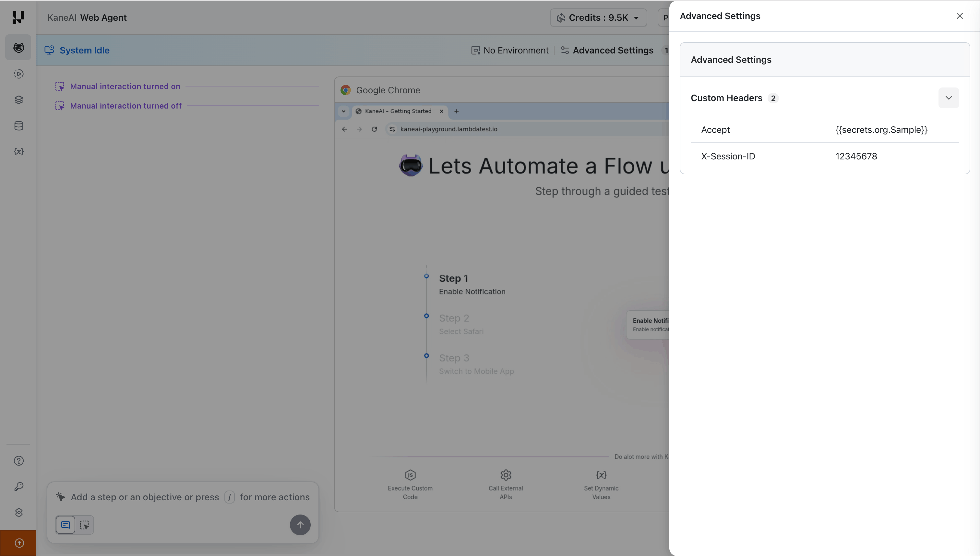This screenshot has width=980, height=556.
Task: Click the System Idle status
Action: tap(77, 51)
